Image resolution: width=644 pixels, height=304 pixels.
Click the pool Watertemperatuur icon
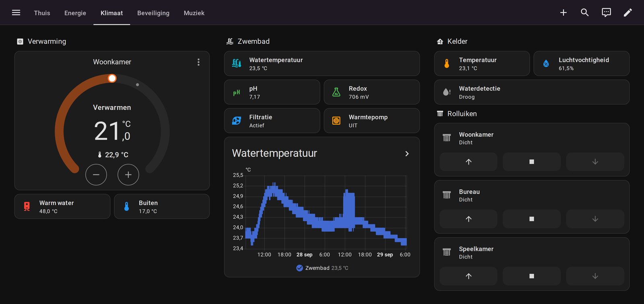(x=237, y=64)
